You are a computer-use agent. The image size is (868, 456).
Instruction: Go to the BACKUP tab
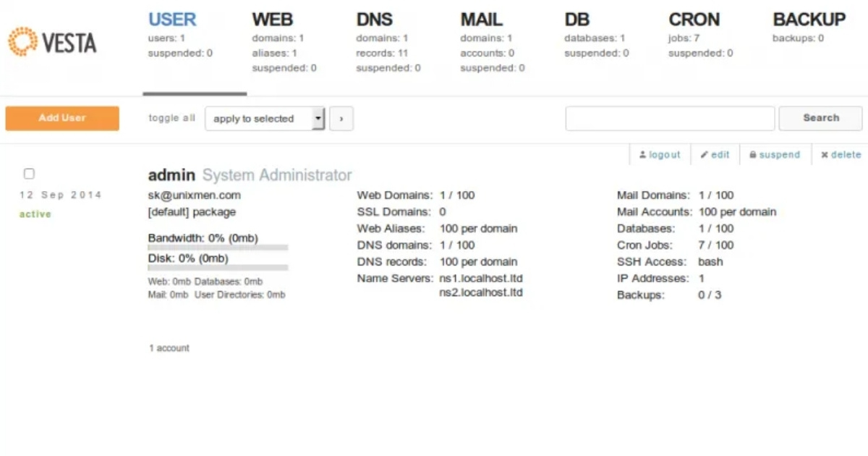coord(809,20)
